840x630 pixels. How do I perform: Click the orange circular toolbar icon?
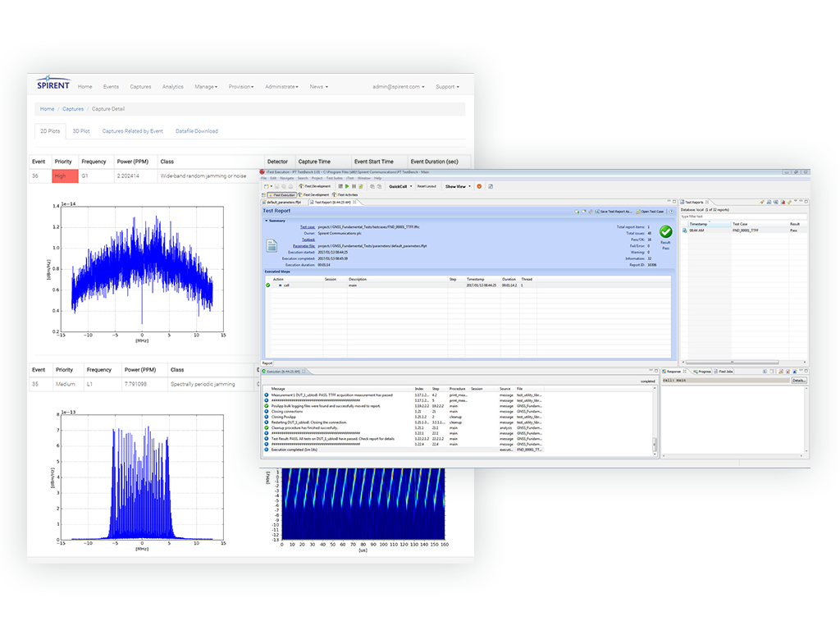coord(479,186)
